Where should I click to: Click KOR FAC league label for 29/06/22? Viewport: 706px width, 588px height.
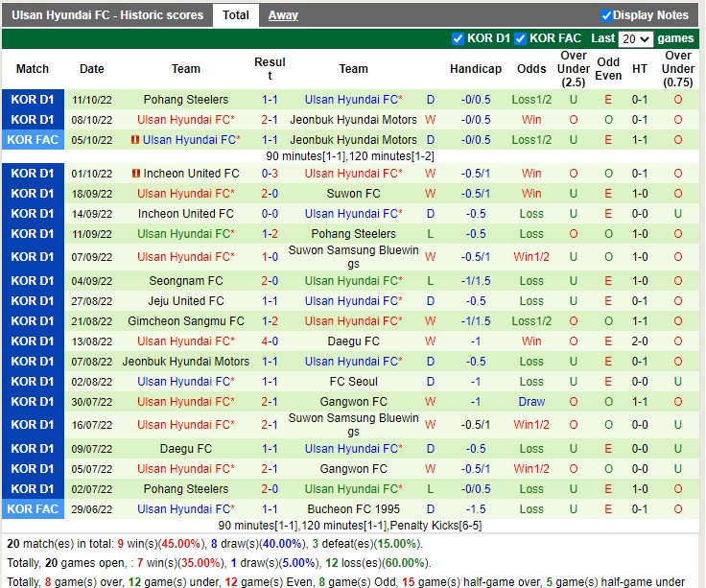click(x=33, y=509)
